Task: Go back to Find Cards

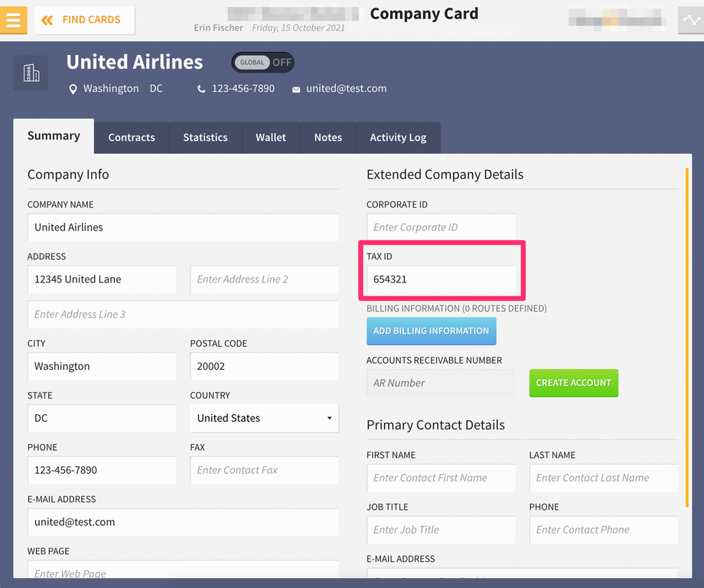Action: pyautogui.click(x=84, y=20)
